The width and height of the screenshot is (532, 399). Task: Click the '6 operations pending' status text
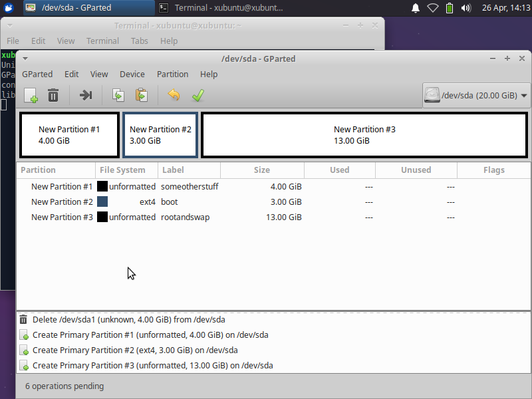pos(65,386)
